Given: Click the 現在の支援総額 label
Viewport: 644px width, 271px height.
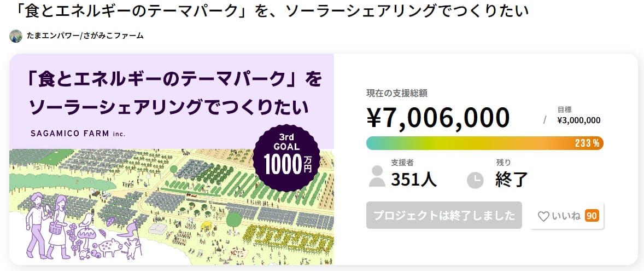Looking at the screenshot, I should (x=393, y=93).
